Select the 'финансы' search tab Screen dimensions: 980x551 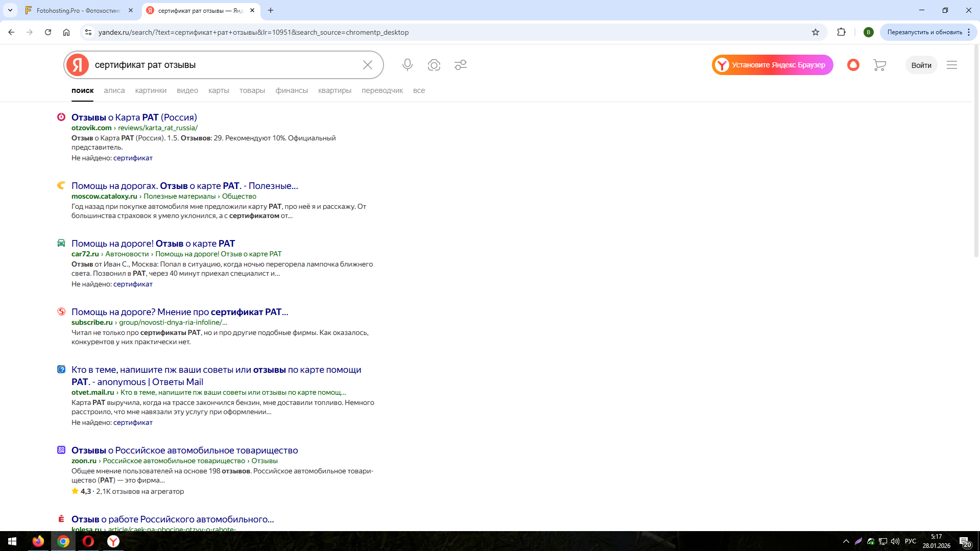(x=292, y=90)
